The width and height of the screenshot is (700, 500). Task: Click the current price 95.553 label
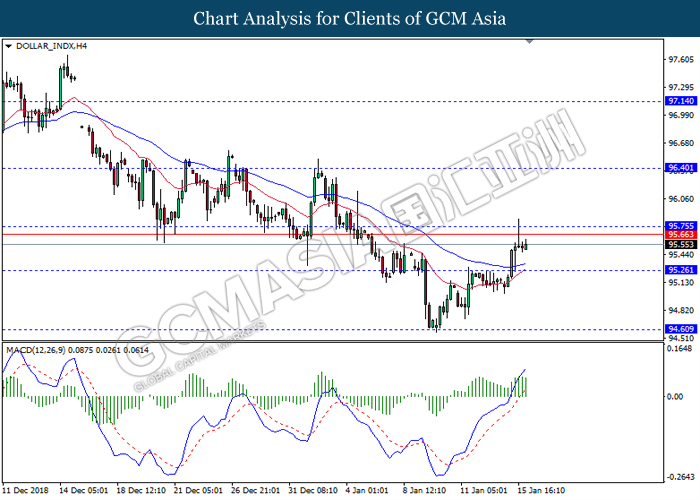tap(681, 244)
